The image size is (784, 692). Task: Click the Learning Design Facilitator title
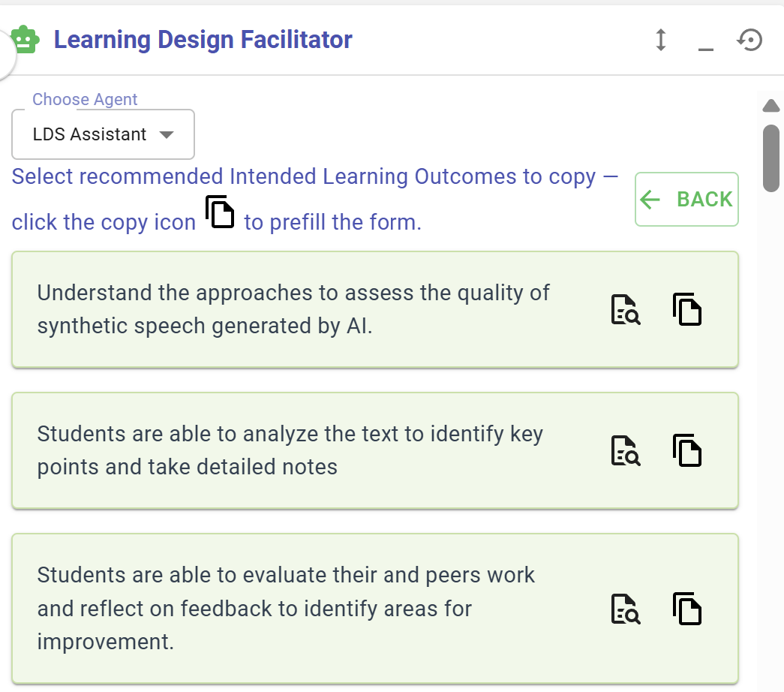pos(203,40)
